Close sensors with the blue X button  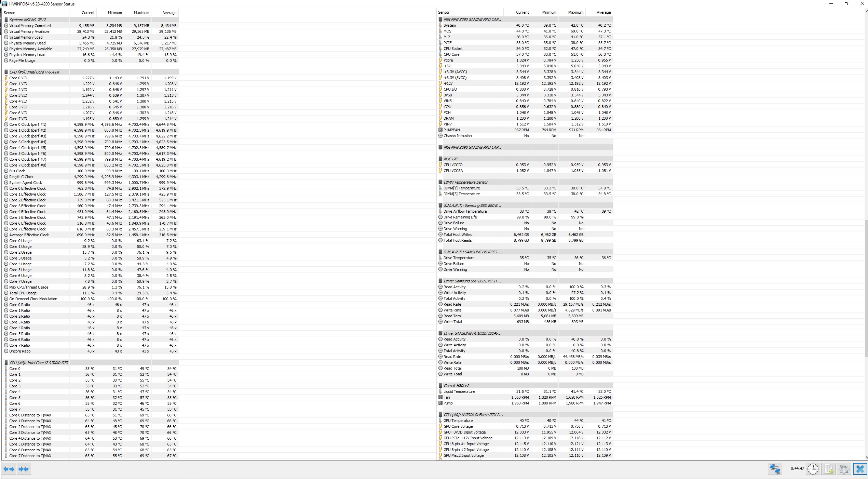click(x=860, y=469)
